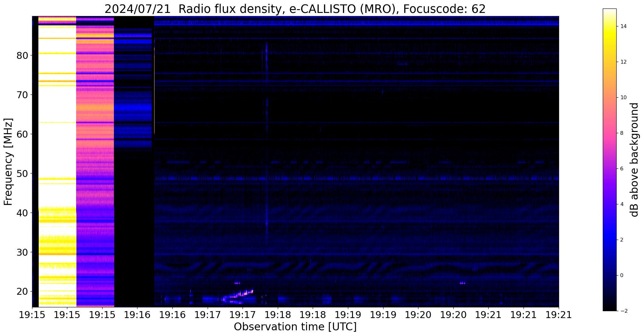644x336 pixels.
Task: Click the plot title mentioning e-CALLISTO (MRO)
Action: (x=295, y=9)
